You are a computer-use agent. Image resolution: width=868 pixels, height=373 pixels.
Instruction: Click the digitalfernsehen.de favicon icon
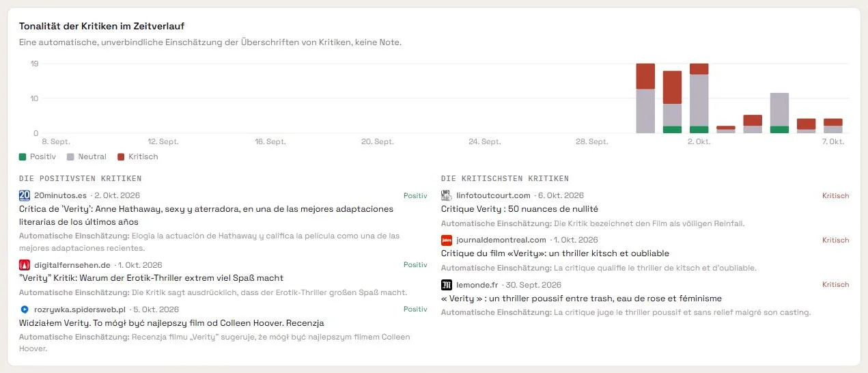[25, 264]
